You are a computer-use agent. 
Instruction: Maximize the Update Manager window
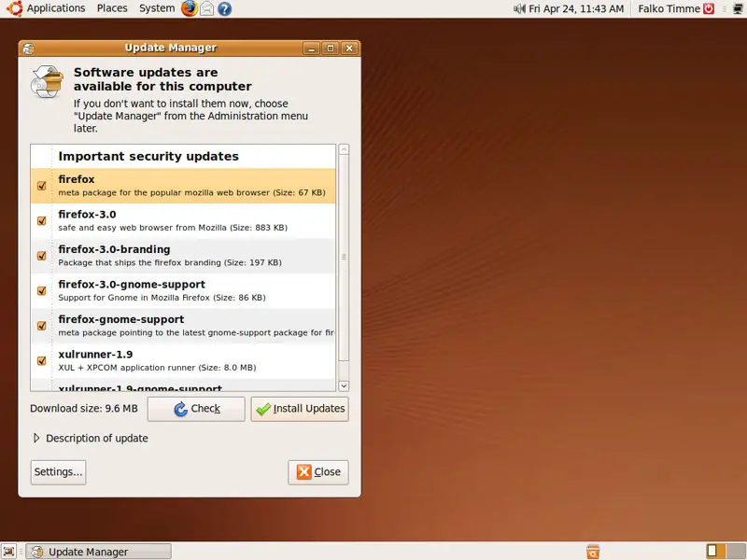point(331,49)
